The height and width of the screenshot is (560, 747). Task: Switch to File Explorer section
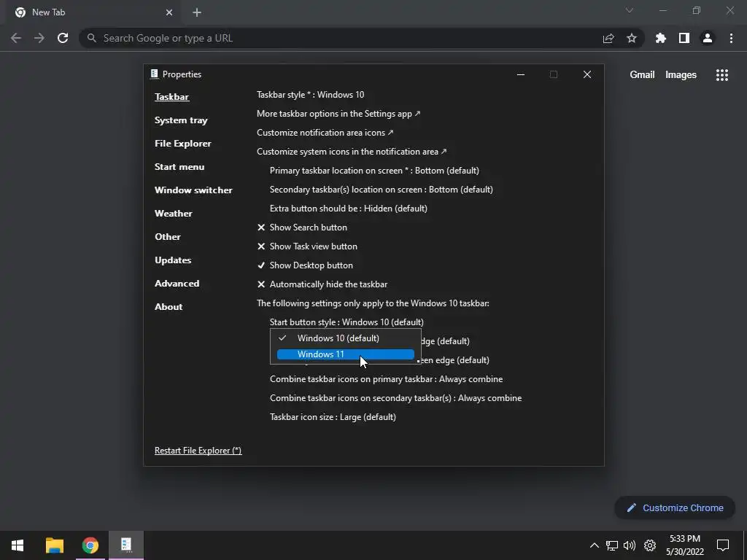(183, 144)
